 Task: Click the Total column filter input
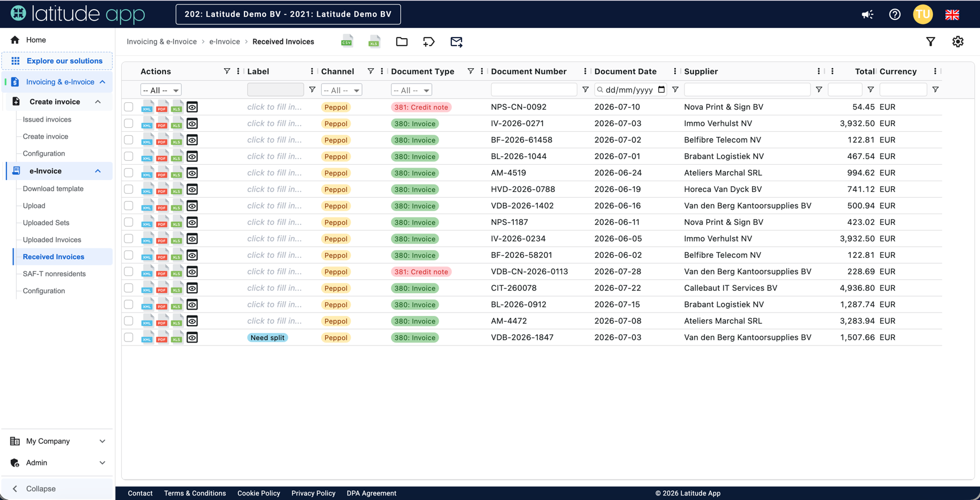click(845, 90)
